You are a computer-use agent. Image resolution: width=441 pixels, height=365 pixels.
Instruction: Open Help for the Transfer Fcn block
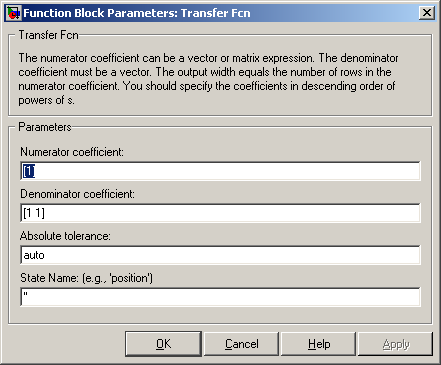tap(319, 344)
